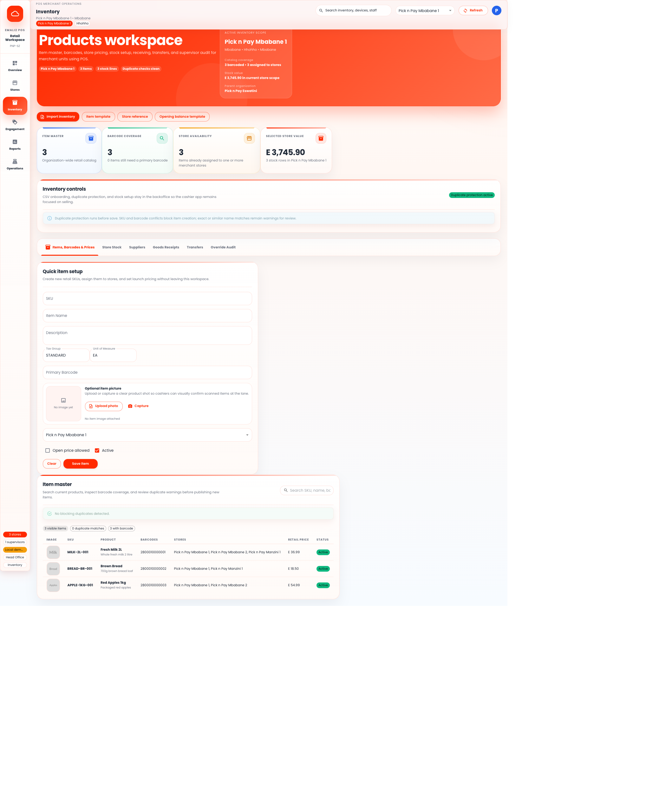Image resolution: width=672 pixels, height=808 pixels.
Task: Click the Capture button
Action: coord(138,406)
